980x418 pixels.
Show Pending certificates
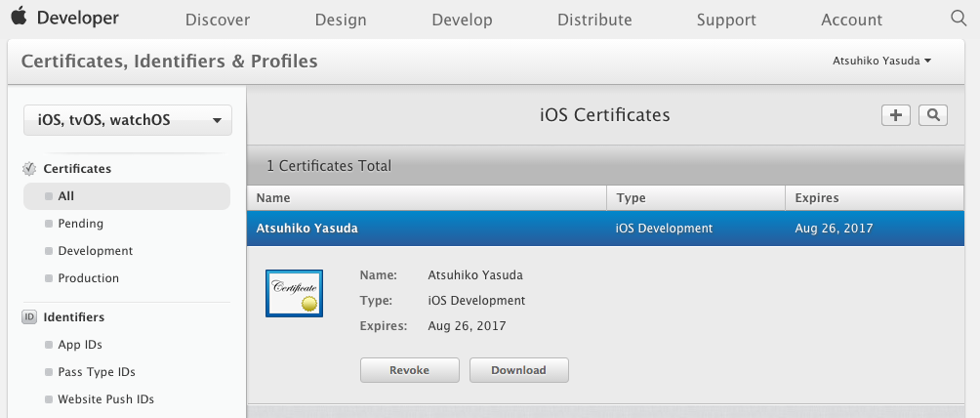click(x=81, y=224)
